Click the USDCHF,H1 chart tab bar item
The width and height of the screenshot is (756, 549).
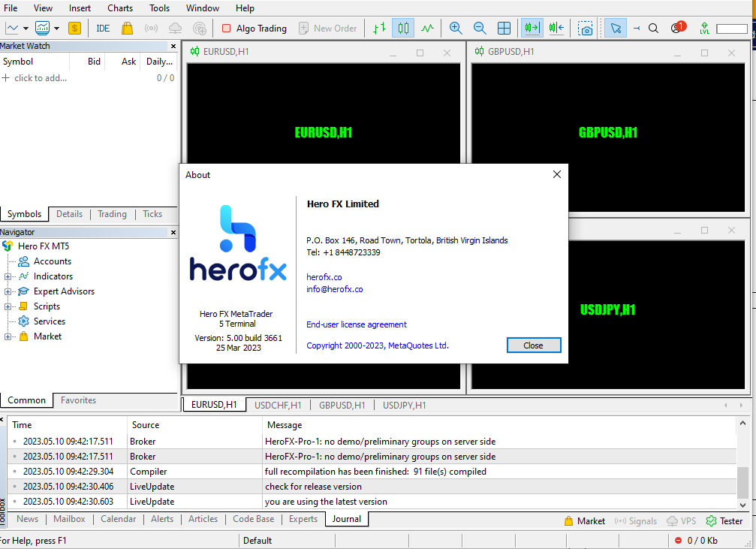tap(277, 405)
